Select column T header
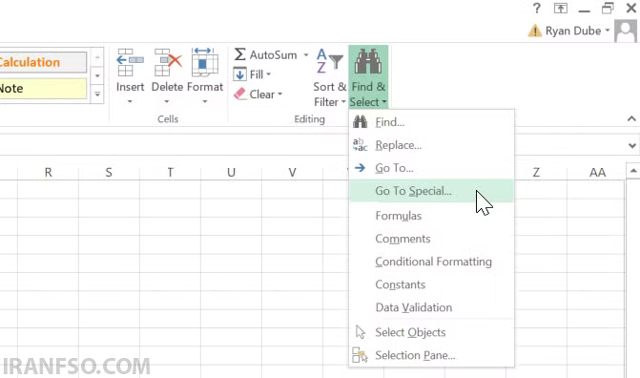Screen dimensions: 640x378 (x=170, y=172)
